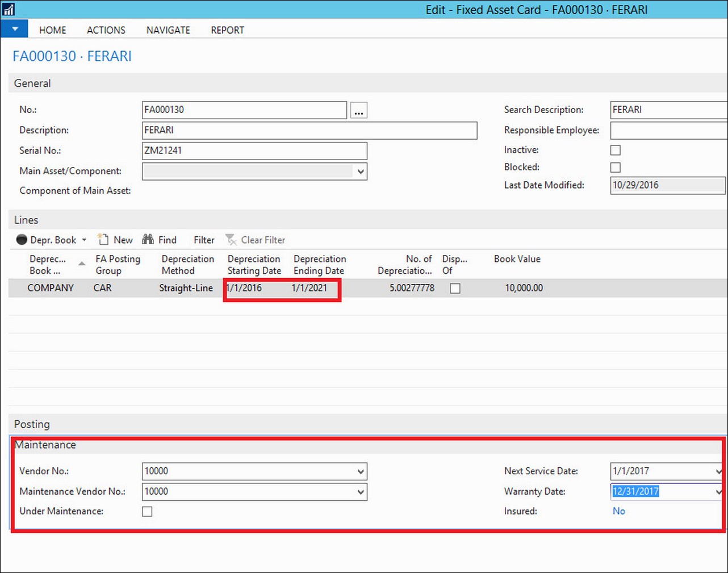Screen dimensions: 728x573
Task: Toggle the Blocked checkbox
Action: pyautogui.click(x=615, y=167)
